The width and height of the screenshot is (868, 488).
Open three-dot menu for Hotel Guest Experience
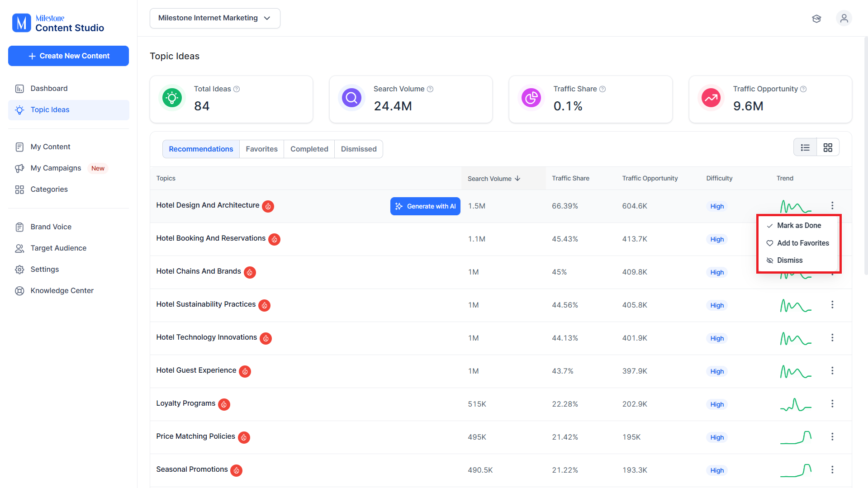coord(832,371)
